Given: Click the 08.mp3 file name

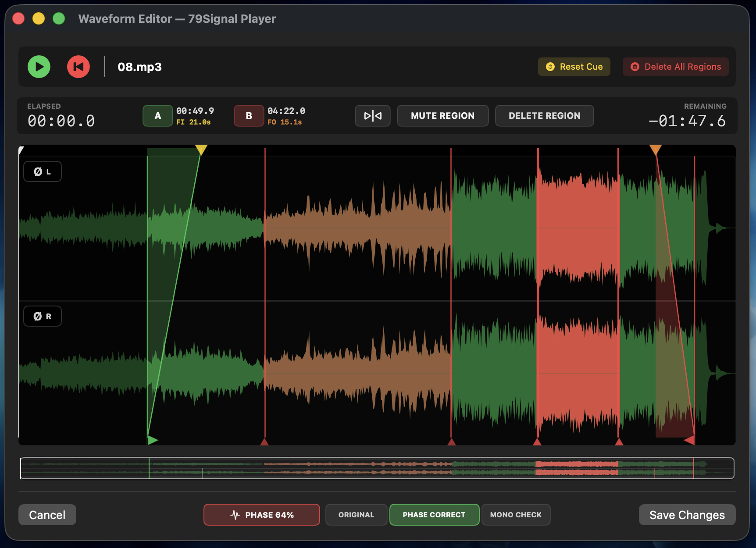Looking at the screenshot, I should 139,67.
